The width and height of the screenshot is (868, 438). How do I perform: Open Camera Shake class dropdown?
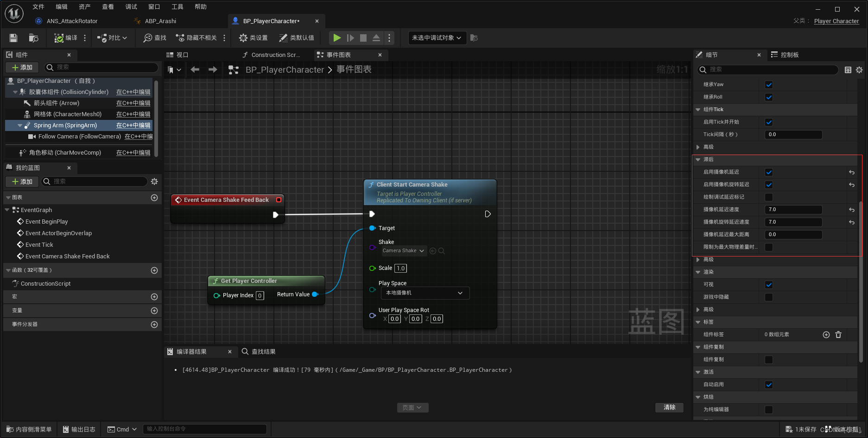(x=404, y=251)
